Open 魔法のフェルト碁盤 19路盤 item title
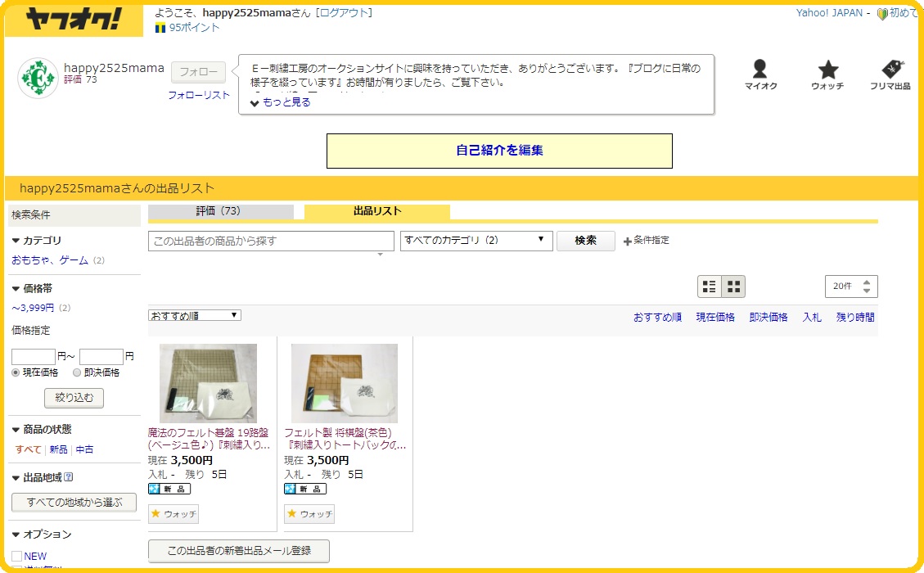The height and width of the screenshot is (573, 924). point(210,440)
